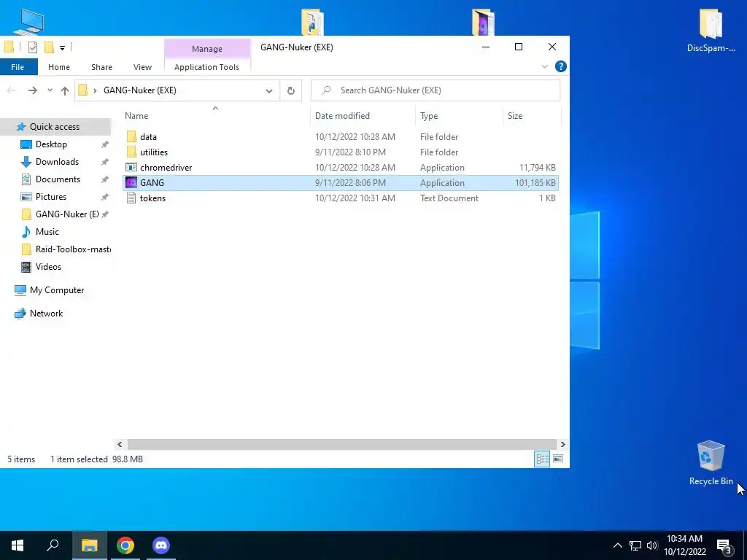The width and height of the screenshot is (747, 560).
Task: Open the volume tray icon
Action: [x=652, y=545]
